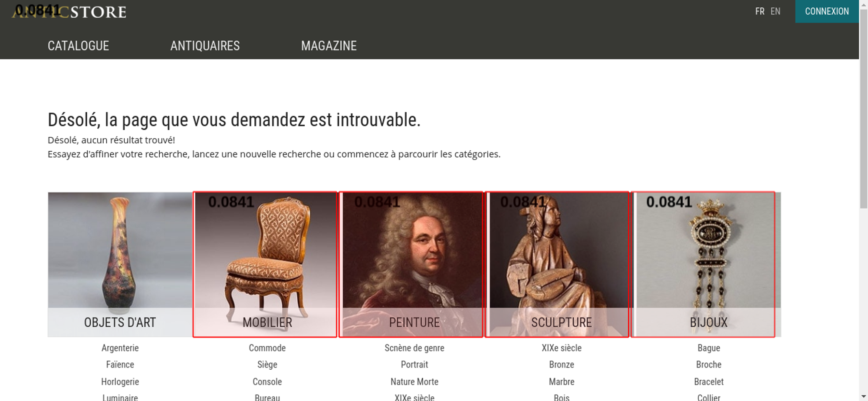Open the Faïence link
Screen dimensions: 868x401
pos(120,365)
